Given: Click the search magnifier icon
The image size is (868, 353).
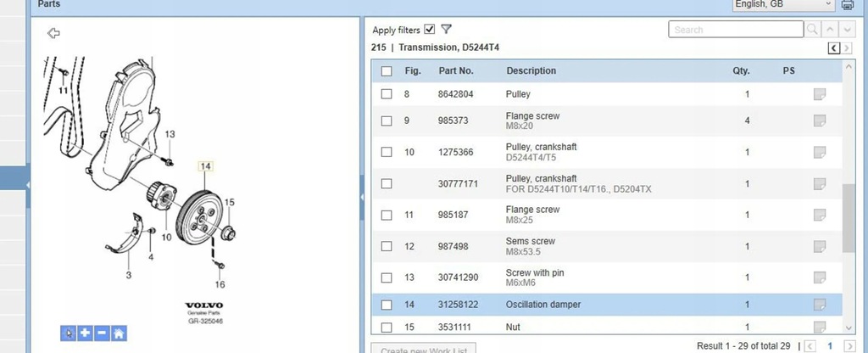Looking at the screenshot, I should 813,30.
